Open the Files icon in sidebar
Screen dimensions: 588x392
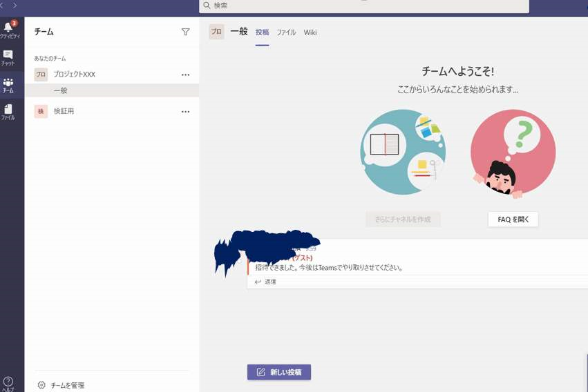(x=8, y=109)
